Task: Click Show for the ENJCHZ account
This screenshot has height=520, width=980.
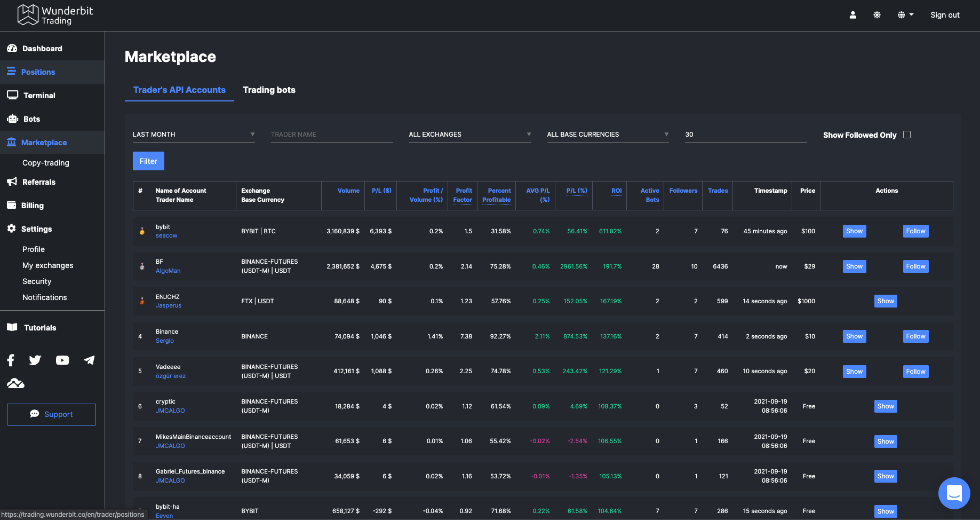Action: (x=886, y=301)
